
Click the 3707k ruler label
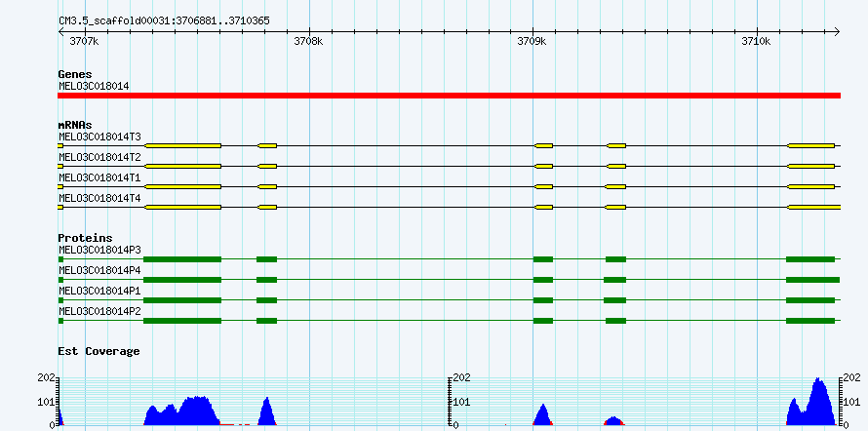click(85, 41)
